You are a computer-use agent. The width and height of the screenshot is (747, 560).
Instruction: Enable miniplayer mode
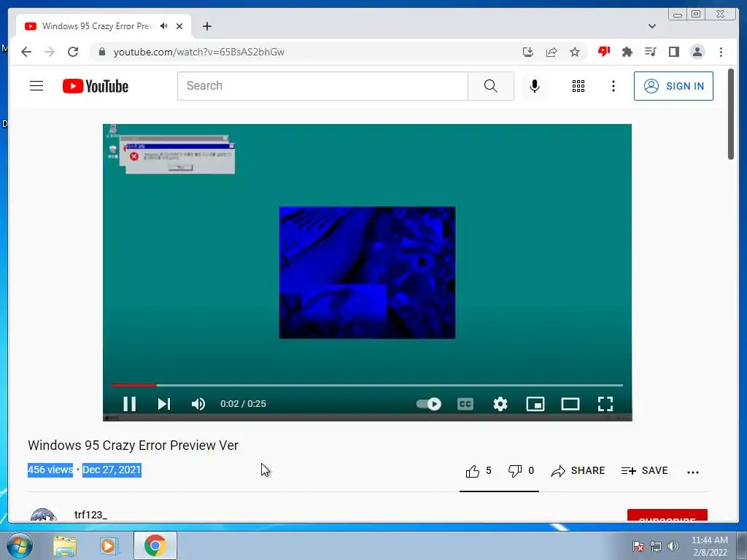(x=535, y=404)
